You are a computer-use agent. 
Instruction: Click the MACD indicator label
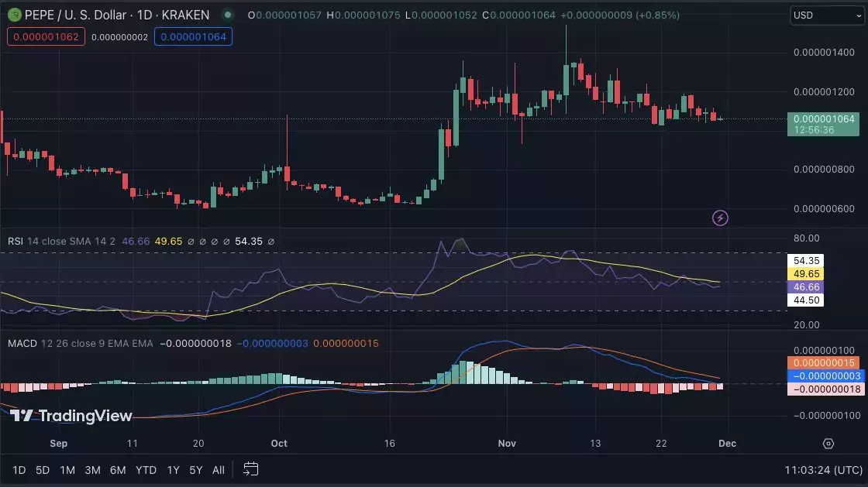coord(22,343)
